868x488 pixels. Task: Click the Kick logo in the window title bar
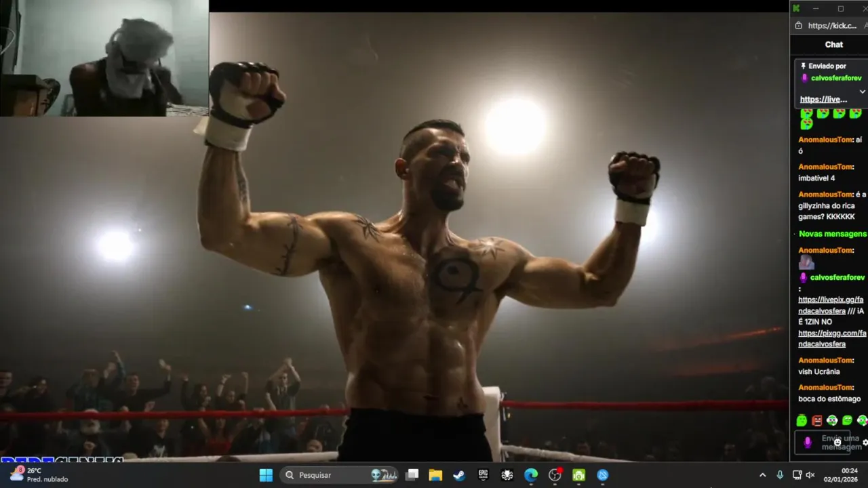(796, 8)
